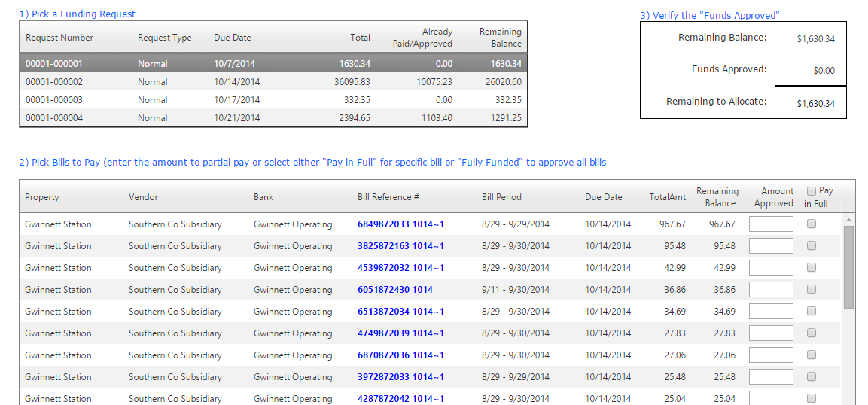Open bill reference 3825872163 1014~1
Image resolution: width=868 pixels, height=405 pixels.
pos(400,246)
